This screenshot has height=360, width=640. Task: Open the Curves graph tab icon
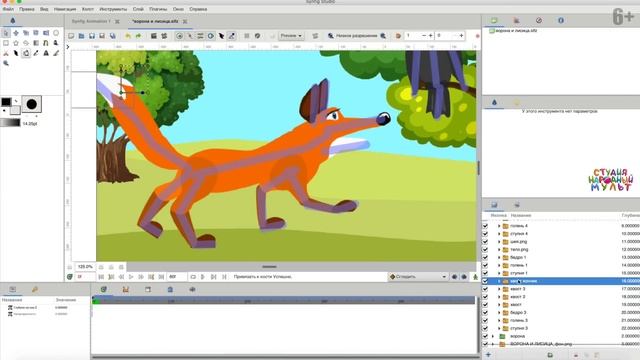click(x=126, y=289)
